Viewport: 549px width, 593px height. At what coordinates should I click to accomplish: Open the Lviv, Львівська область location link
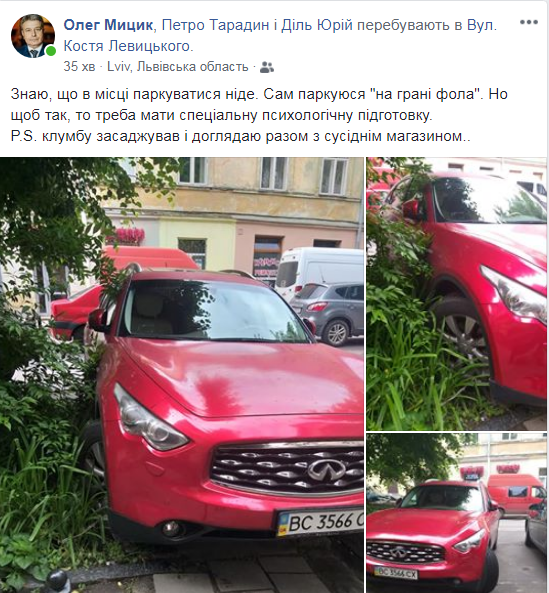click(178, 67)
